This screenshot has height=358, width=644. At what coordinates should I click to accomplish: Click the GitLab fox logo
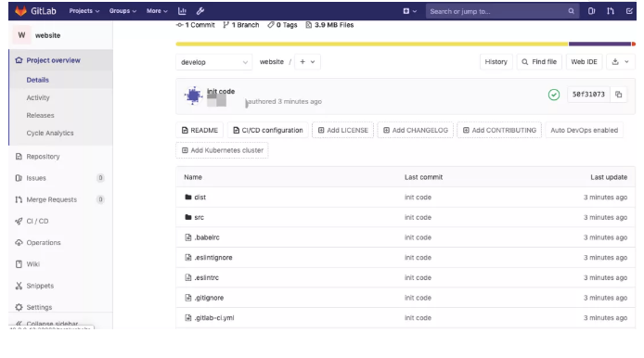click(x=20, y=11)
